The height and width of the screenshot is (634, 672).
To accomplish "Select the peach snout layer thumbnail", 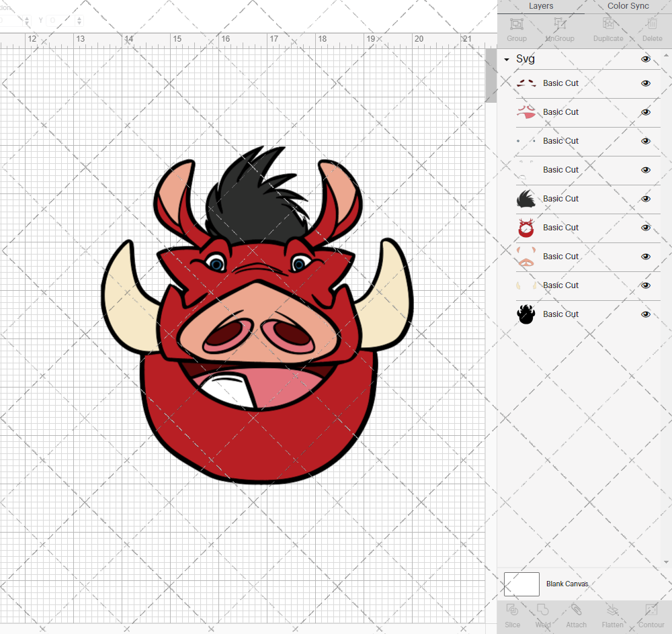I will pyautogui.click(x=526, y=257).
